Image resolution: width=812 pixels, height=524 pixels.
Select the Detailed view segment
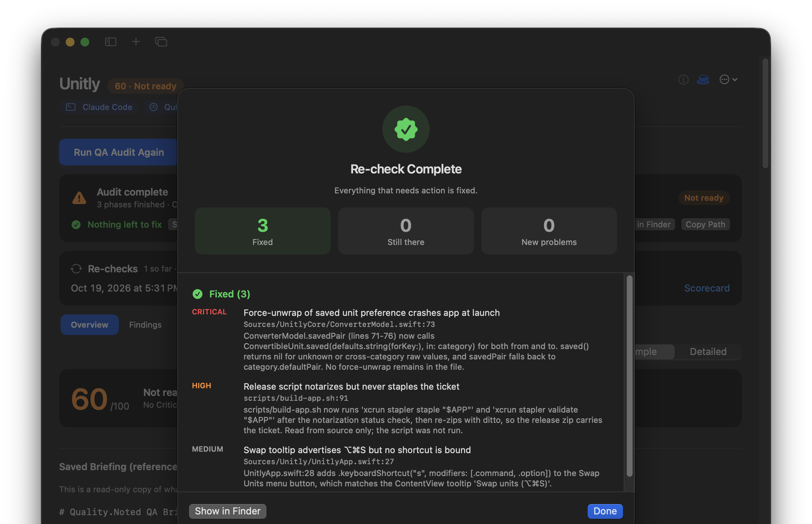click(x=708, y=352)
